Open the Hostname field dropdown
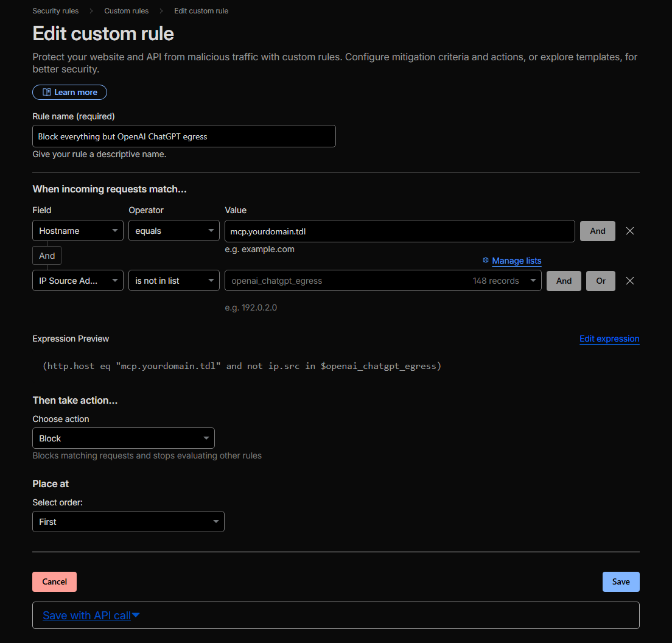Screen dimensions: 672x643 [78, 231]
